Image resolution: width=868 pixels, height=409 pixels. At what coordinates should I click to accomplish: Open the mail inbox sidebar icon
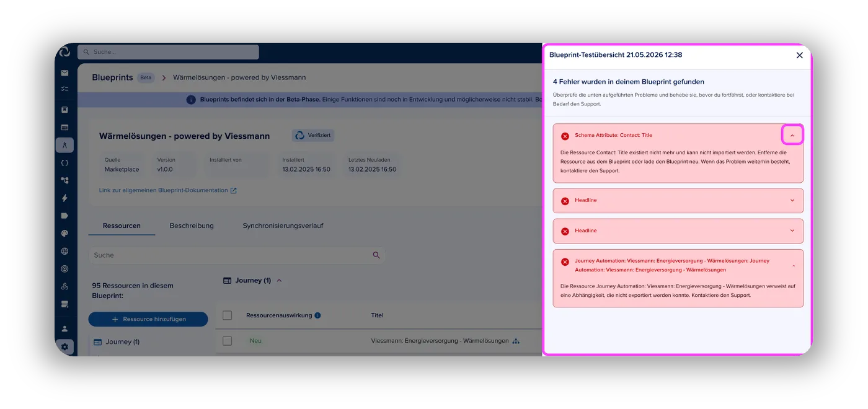(x=64, y=73)
